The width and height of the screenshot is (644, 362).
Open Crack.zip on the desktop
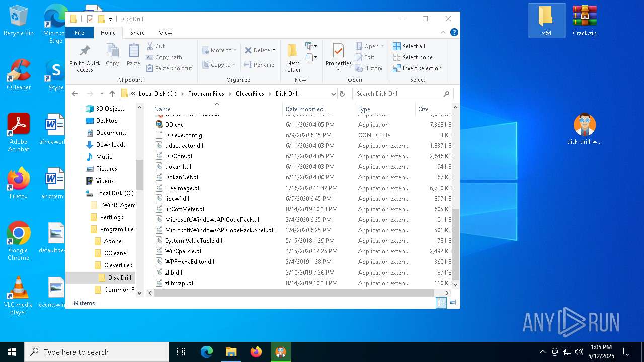(584, 21)
